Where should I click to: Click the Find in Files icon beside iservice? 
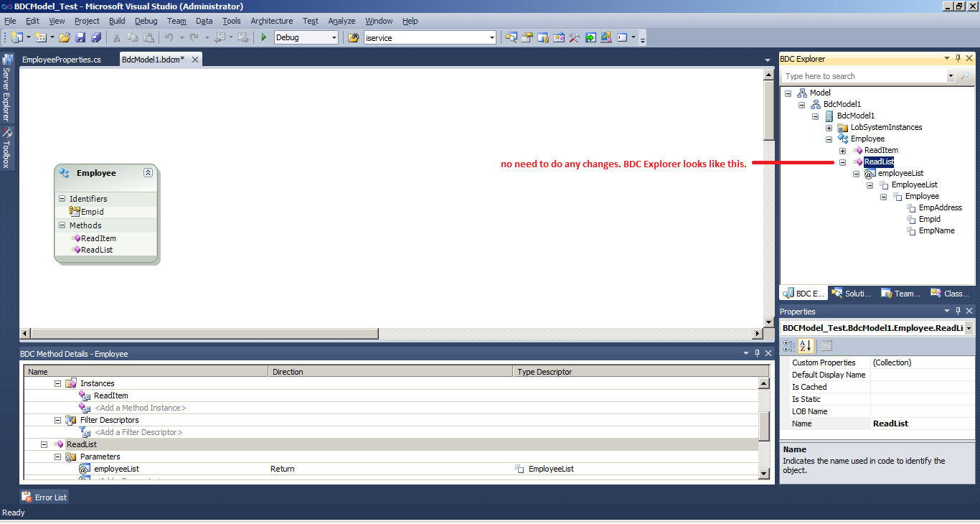pos(353,37)
